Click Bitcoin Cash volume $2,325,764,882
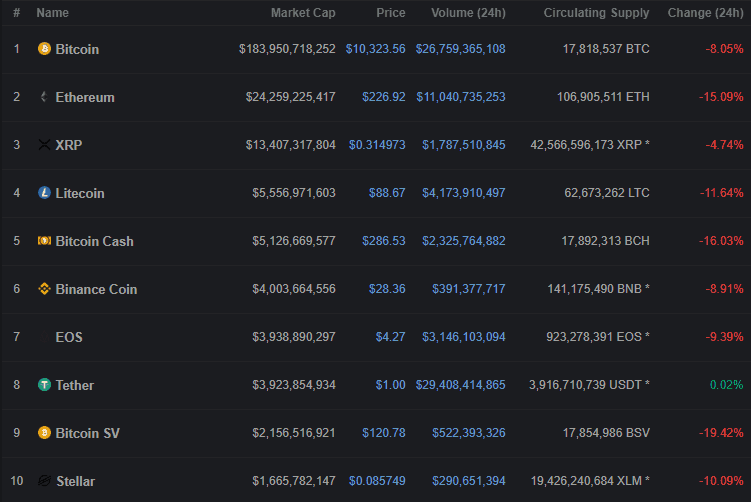The height and width of the screenshot is (502, 751). click(x=464, y=240)
